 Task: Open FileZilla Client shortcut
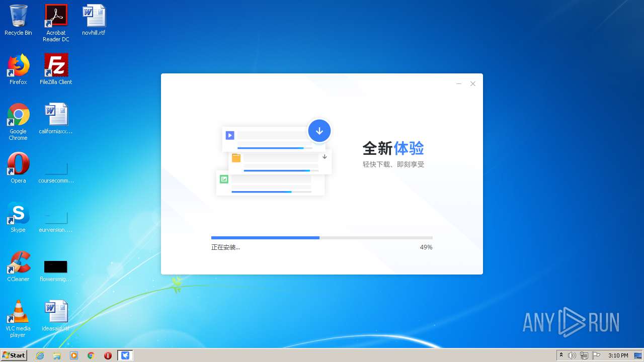point(56,69)
